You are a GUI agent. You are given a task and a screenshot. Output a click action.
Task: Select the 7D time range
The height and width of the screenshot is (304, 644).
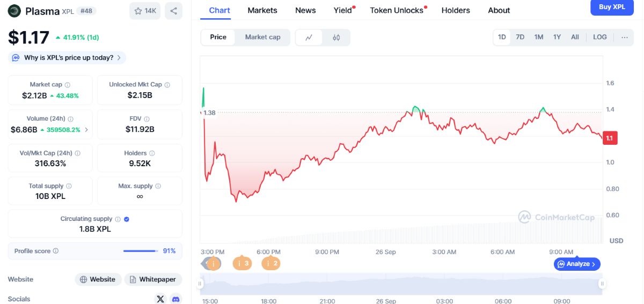click(x=520, y=37)
